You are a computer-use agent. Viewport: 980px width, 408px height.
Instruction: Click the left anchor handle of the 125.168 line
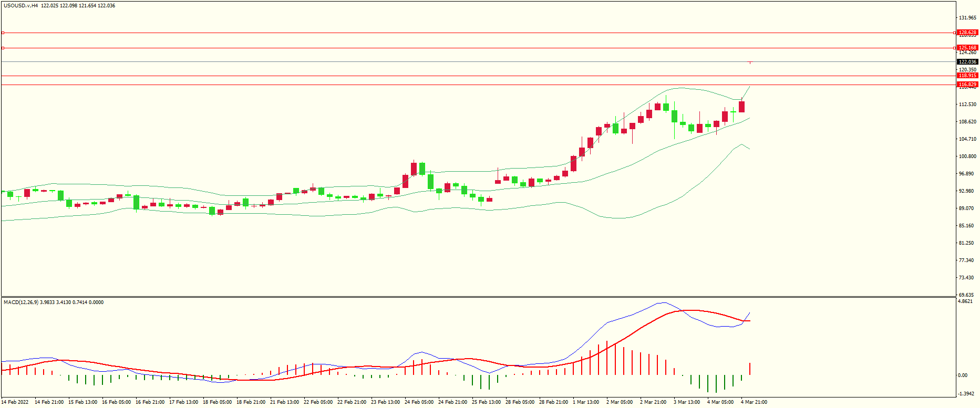(x=3, y=48)
